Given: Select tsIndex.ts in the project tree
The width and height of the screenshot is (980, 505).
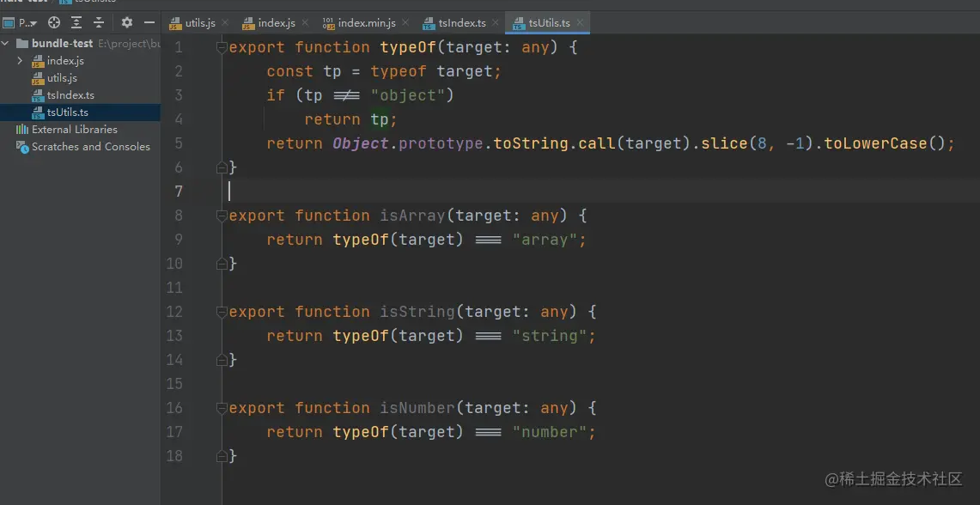Looking at the screenshot, I should [70, 95].
